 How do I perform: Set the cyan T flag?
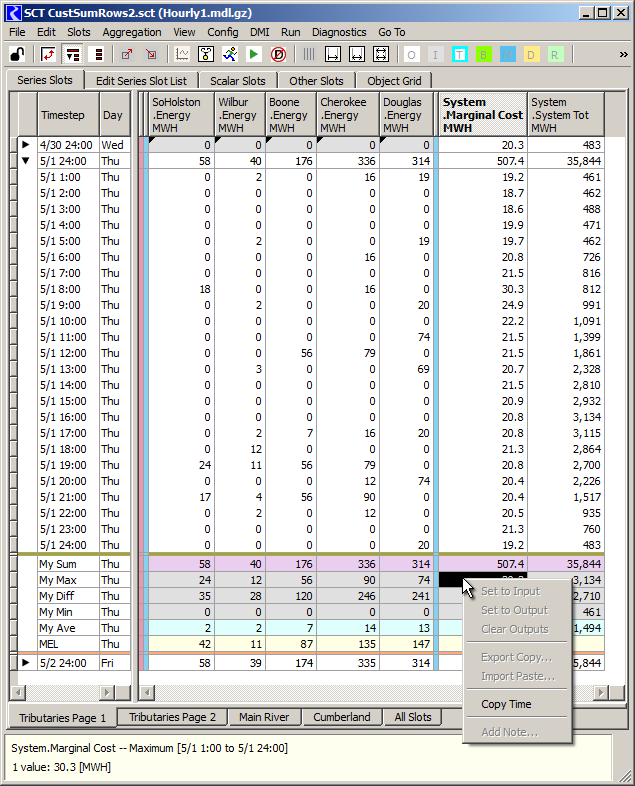pyautogui.click(x=460, y=54)
